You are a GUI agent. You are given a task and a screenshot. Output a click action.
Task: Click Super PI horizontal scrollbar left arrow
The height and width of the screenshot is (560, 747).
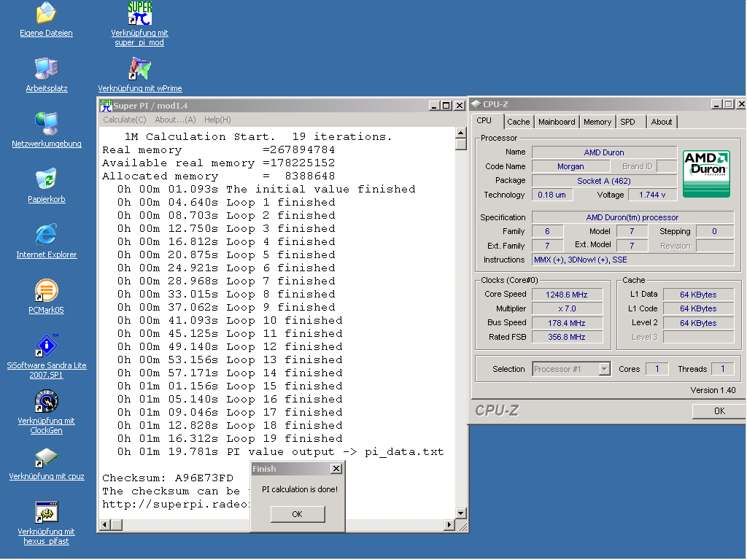105,525
